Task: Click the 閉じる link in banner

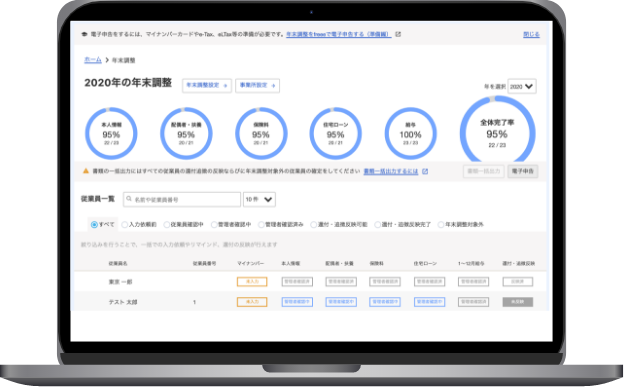Action: pos(531,35)
